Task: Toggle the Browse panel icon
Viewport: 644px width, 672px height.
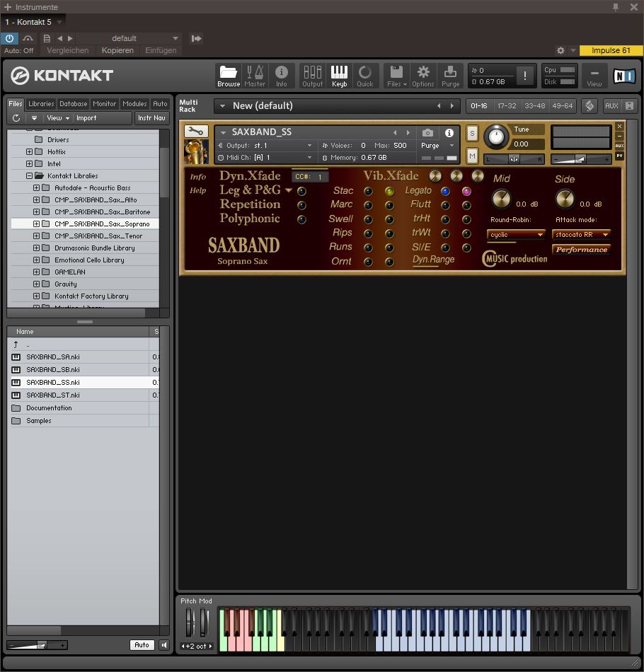Action: 229,76
